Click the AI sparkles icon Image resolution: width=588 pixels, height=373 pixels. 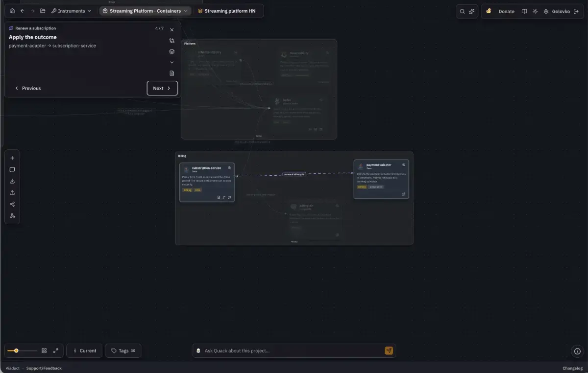coord(472,11)
